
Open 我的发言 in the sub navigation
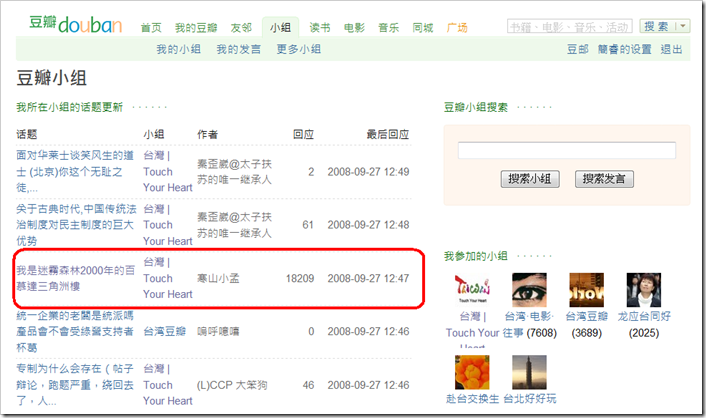239,49
